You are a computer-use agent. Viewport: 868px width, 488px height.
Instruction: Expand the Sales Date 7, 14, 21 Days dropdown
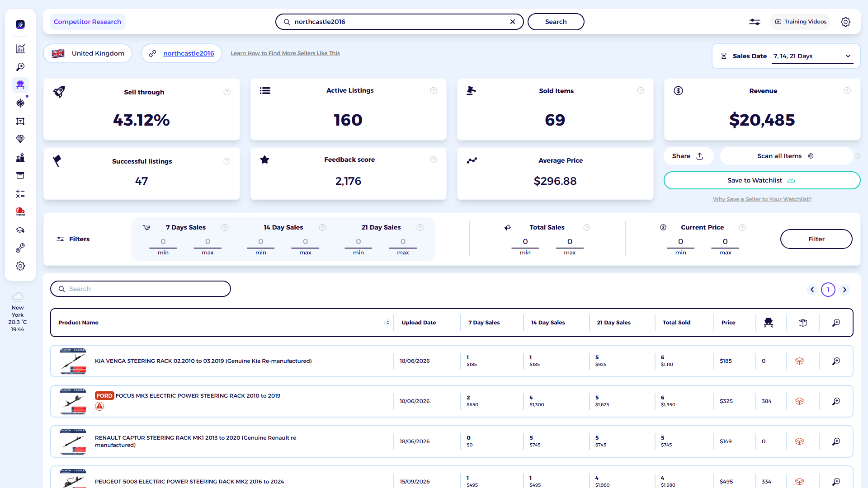point(812,56)
